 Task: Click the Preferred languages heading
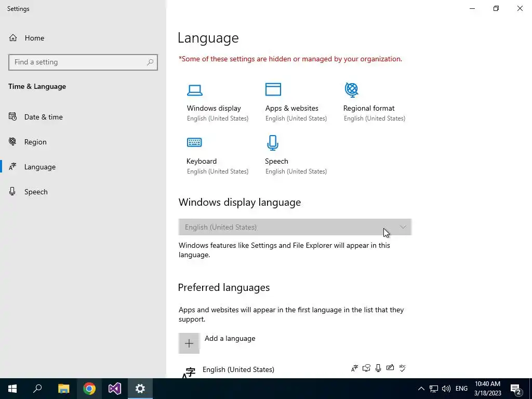(x=223, y=288)
